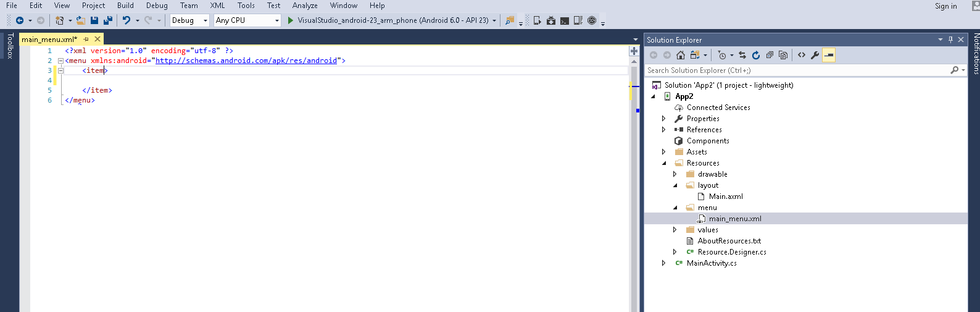Toggle pin on main_menu.xml tab

pos(86,39)
